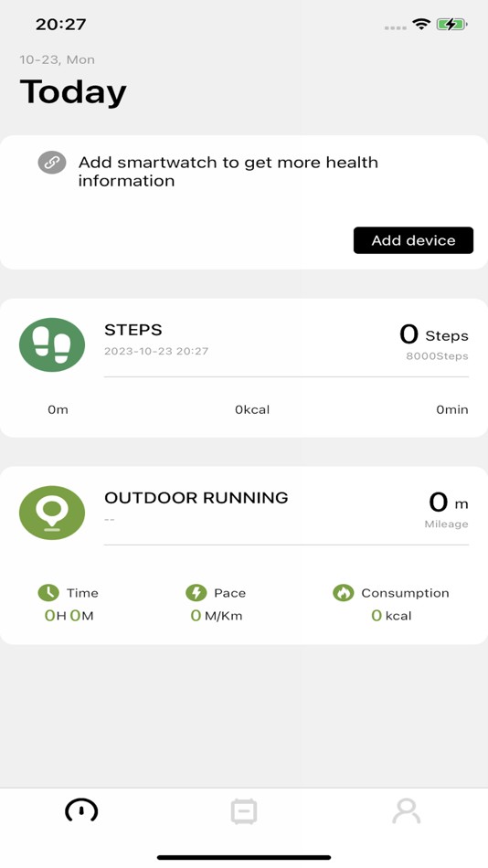Tap the flame Consumption icon
Viewport: 488px width, 868px height.
click(344, 592)
